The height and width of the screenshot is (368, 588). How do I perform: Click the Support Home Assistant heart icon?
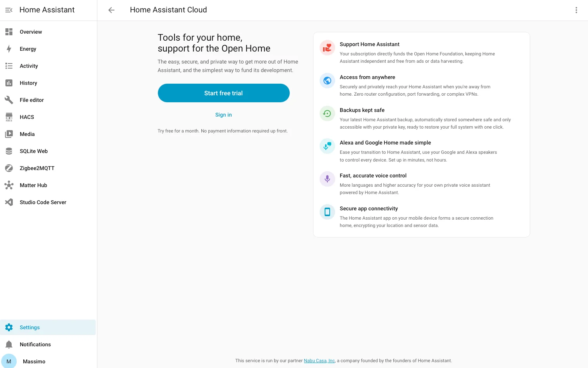(x=327, y=48)
